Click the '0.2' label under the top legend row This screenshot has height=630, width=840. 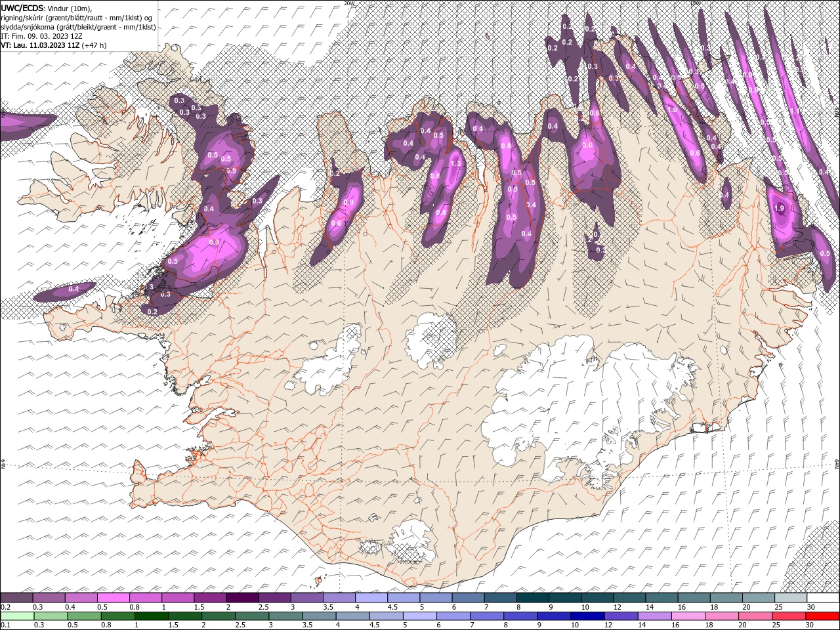[x=6, y=607]
